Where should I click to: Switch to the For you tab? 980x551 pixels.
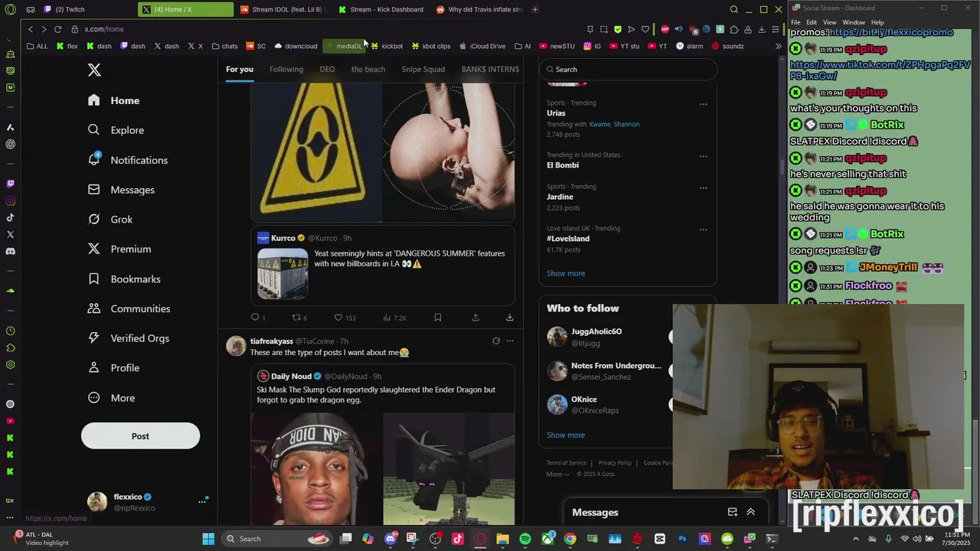(240, 69)
